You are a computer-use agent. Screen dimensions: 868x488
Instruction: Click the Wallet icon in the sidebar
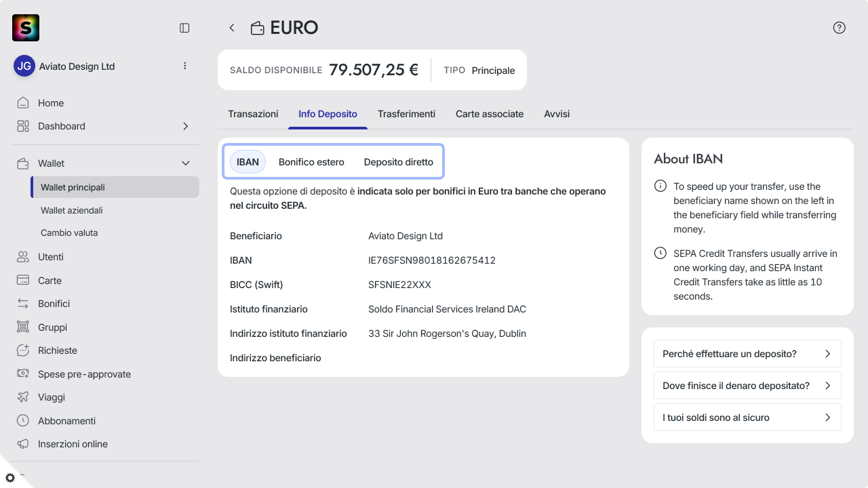click(x=23, y=163)
